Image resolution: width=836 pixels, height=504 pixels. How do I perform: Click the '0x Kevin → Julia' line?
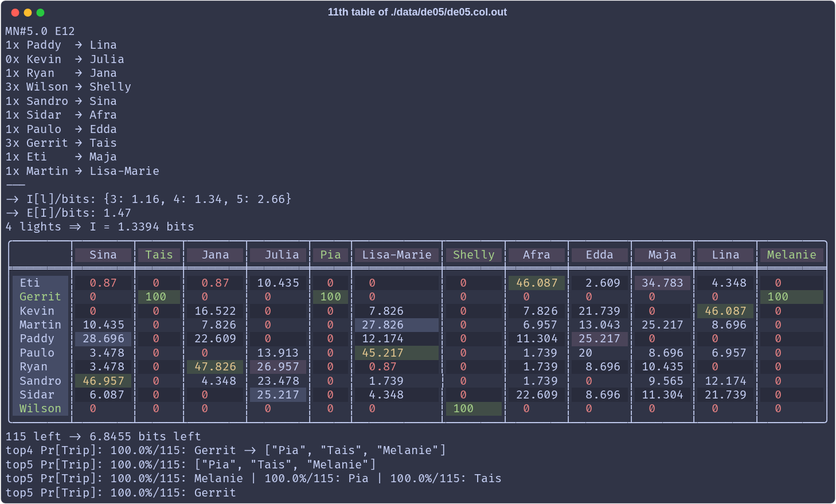pos(64,59)
